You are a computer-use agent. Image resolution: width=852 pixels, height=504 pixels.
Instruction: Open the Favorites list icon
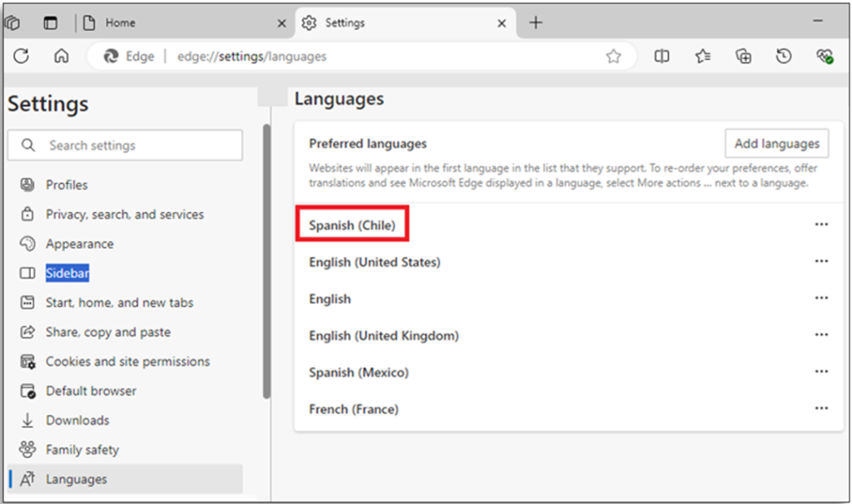(x=703, y=57)
